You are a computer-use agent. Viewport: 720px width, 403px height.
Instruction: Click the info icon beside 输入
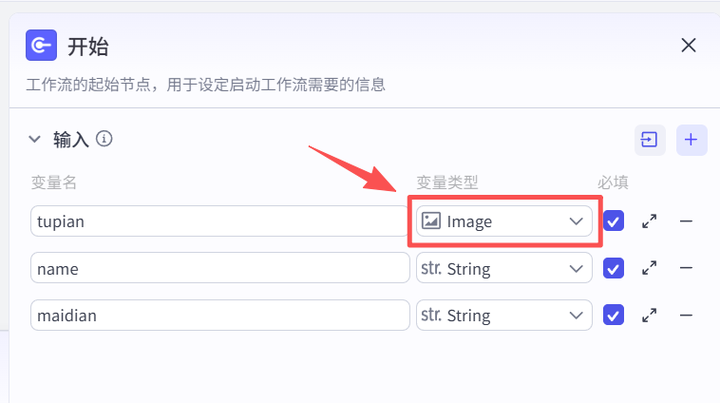pos(104,139)
